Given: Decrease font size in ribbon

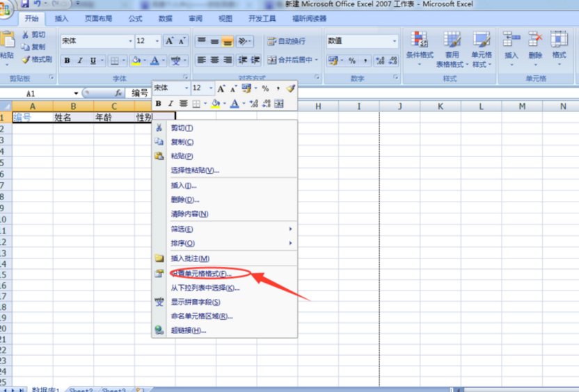Looking at the screenshot, I should click(182, 41).
